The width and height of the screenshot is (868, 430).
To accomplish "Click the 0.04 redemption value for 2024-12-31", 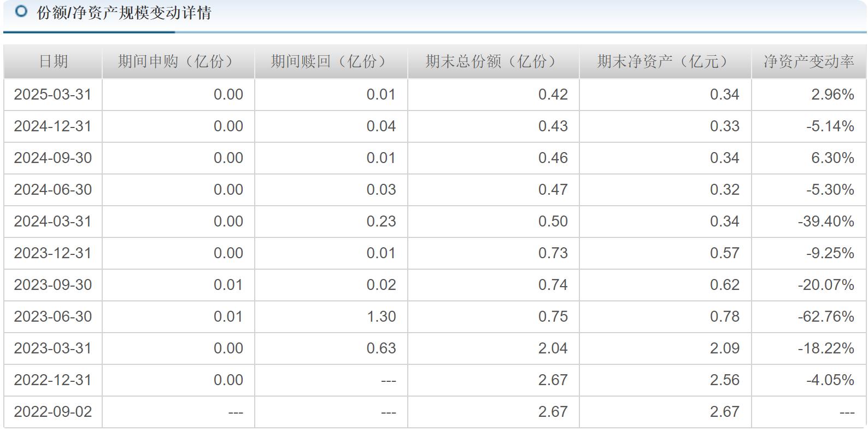I will (381, 126).
